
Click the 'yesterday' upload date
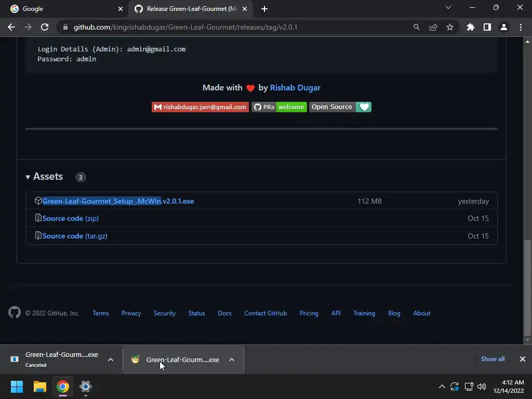pos(473,201)
